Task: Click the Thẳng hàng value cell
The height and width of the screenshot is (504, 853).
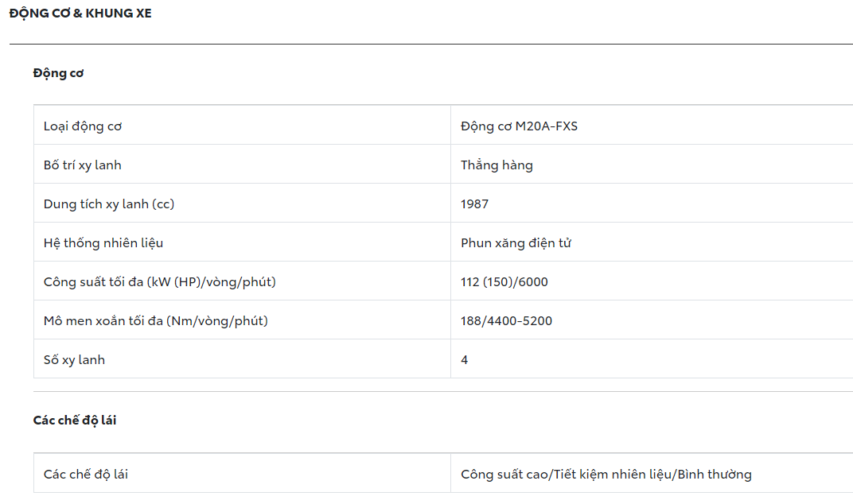Action: pos(497,165)
